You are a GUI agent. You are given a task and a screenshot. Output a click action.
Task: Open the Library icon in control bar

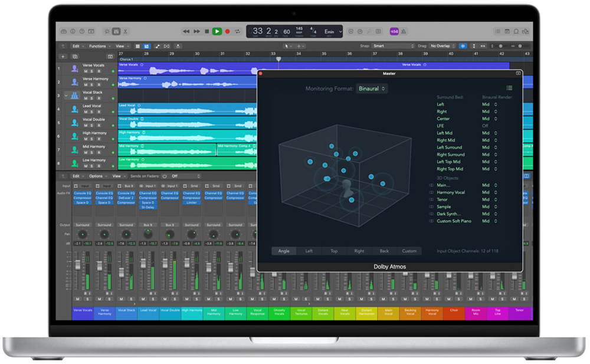point(64,32)
